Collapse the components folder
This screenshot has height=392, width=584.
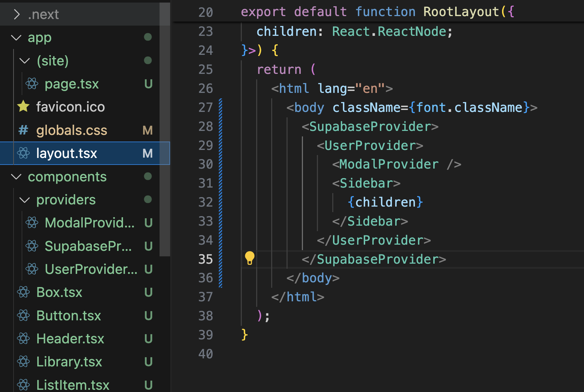16,177
